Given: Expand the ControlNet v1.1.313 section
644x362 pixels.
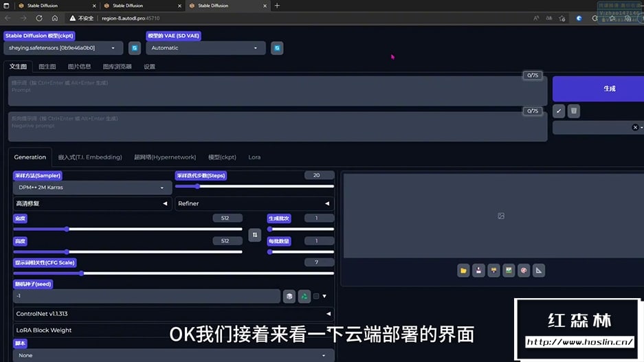Looking at the screenshot, I should (173, 313).
